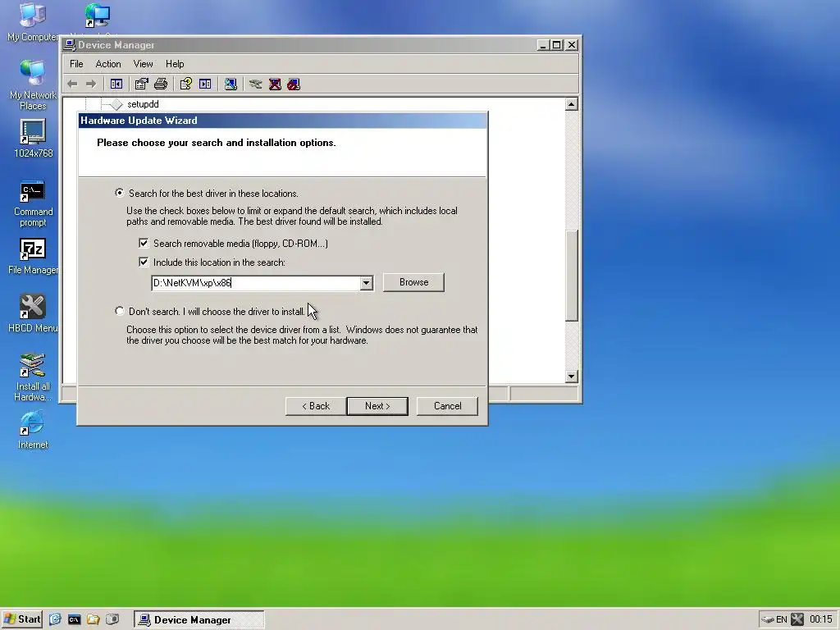Image resolution: width=840 pixels, height=630 pixels.
Task: Open the View menu in Device Manager
Action: (143, 64)
